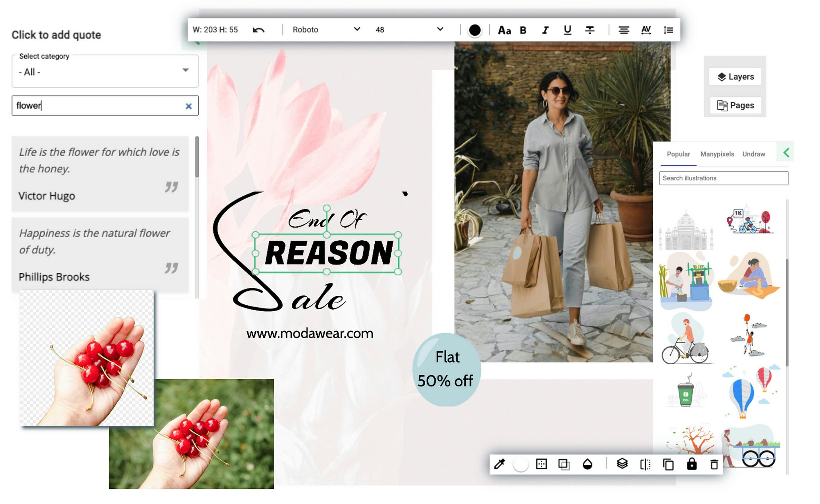Click the lock element icon

pos(692,464)
